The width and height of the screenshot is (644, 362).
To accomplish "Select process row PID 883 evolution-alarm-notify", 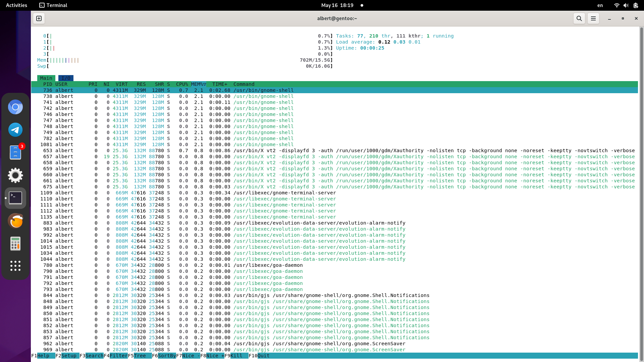I will (x=334, y=223).
